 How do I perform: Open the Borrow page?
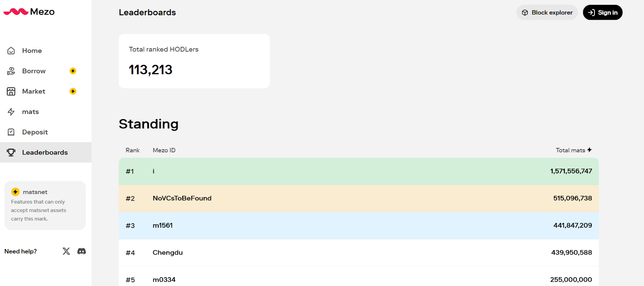pos(46,71)
